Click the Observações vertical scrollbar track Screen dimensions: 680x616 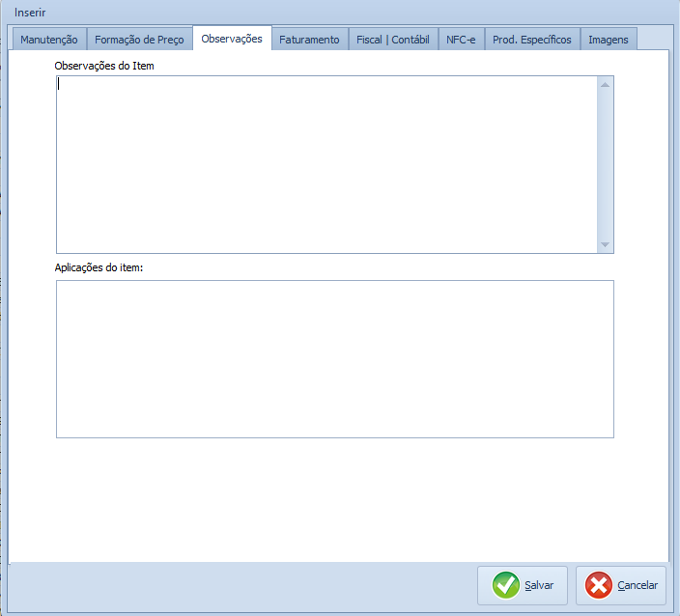[605, 164]
